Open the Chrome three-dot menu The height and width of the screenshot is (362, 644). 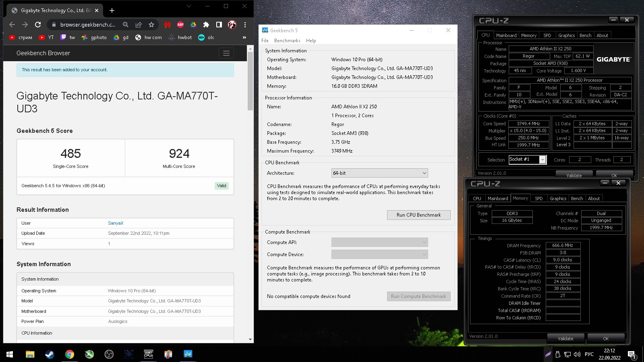point(245,25)
